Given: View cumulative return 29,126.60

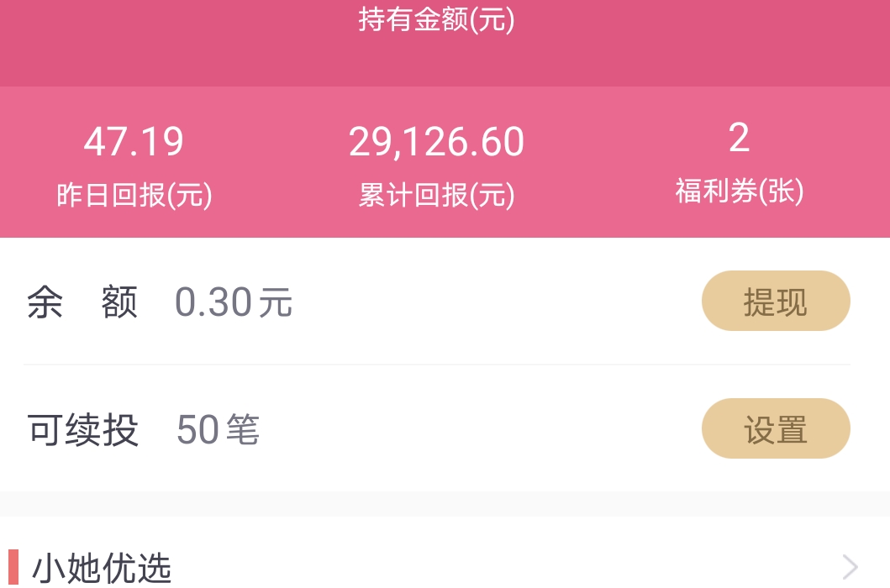Looking at the screenshot, I should [436, 141].
